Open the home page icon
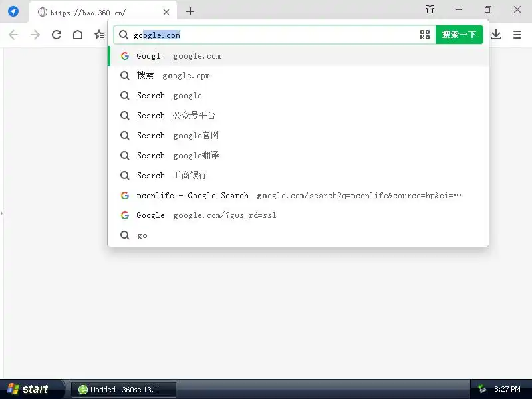 coord(78,35)
